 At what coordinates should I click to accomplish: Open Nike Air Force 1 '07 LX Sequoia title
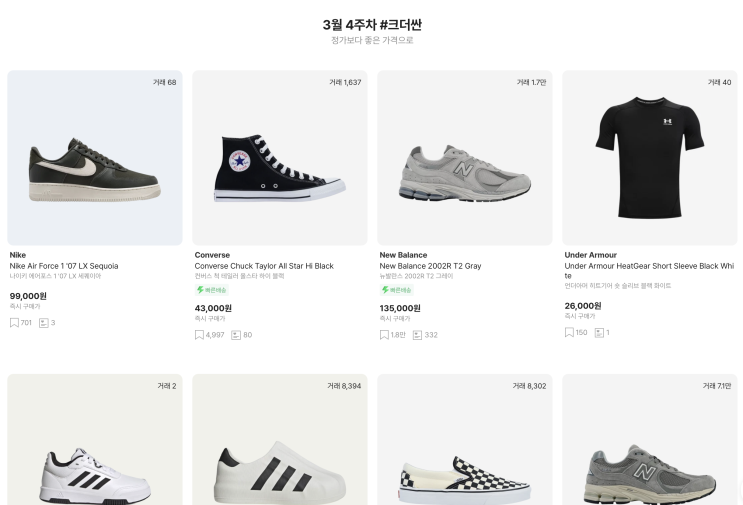tap(64, 266)
